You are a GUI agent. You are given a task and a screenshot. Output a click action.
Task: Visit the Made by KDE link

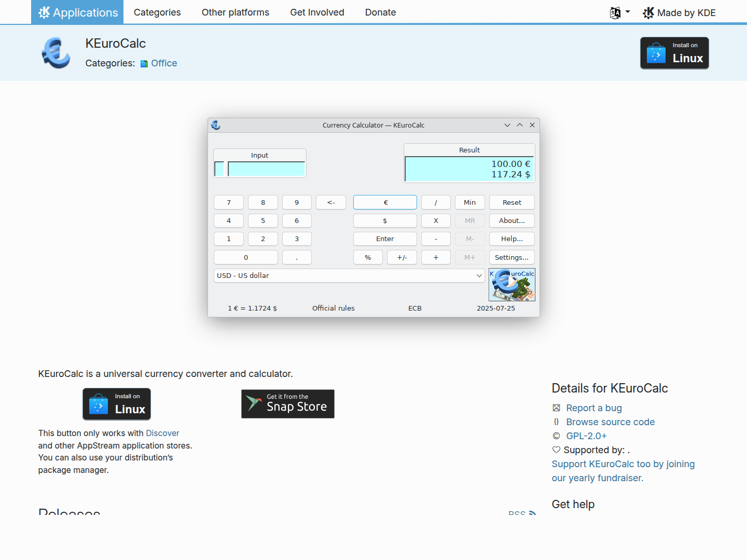point(679,12)
